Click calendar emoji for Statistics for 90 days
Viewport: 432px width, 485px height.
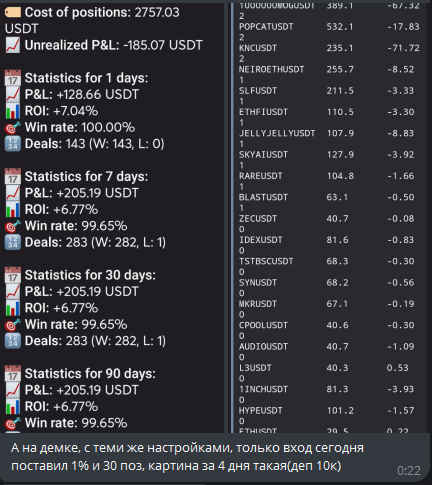pos(13,374)
